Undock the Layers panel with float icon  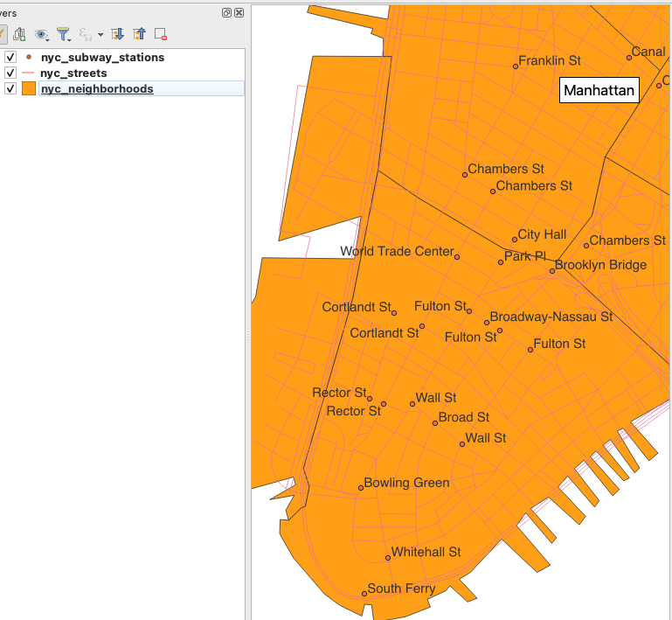click(227, 13)
